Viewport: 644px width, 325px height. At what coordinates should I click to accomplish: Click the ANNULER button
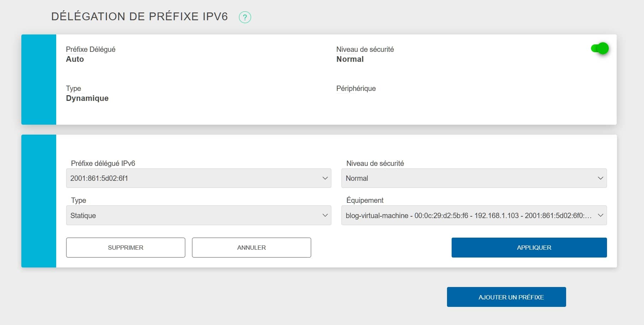[251, 248]
